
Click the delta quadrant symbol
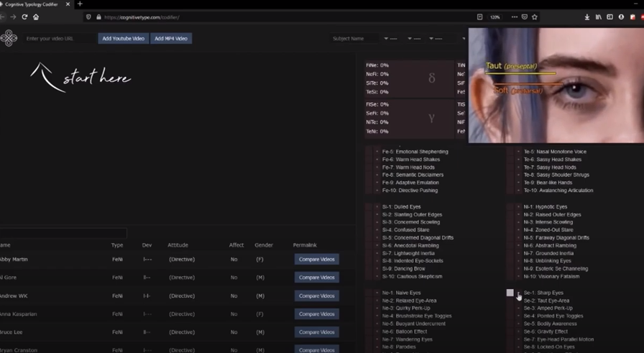click(x=432, y=78)
